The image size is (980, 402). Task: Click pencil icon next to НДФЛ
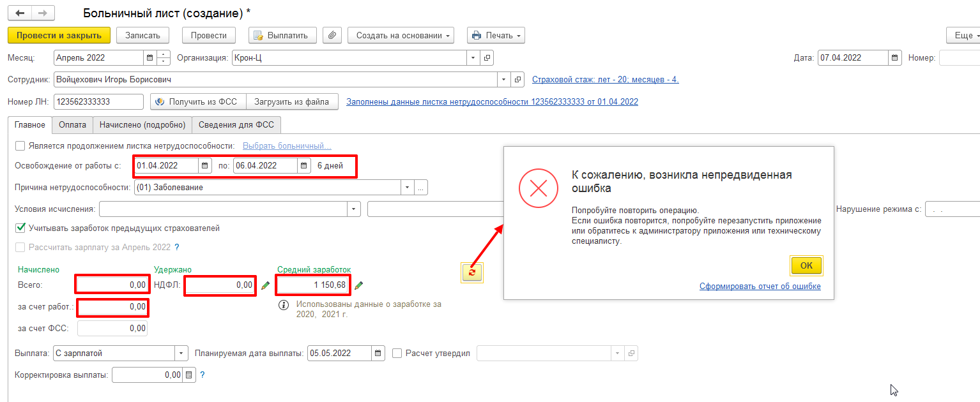[266, 286]
